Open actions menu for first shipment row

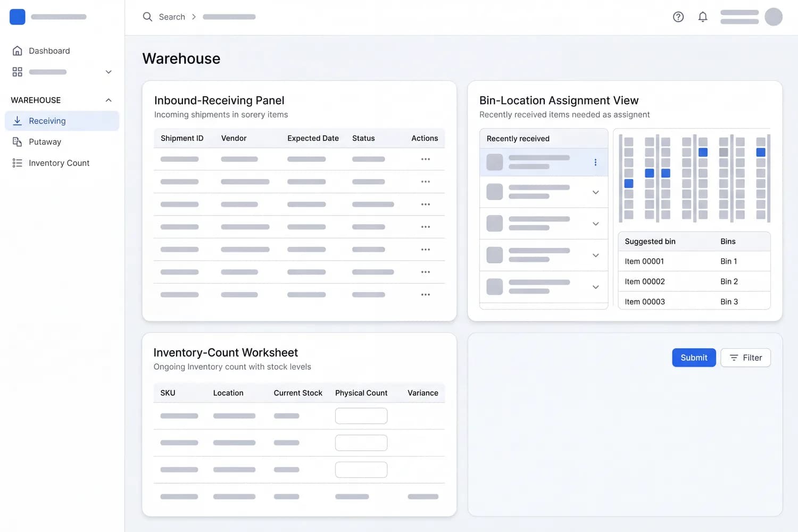tap(426, 159)
